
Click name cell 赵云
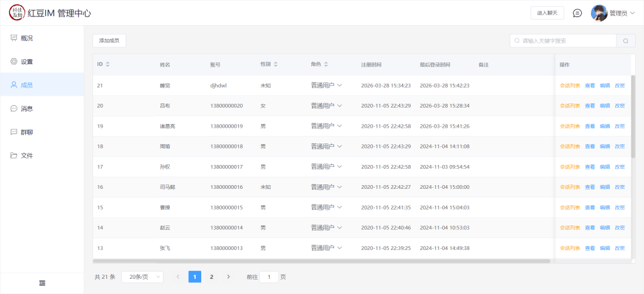coord(165,228)
